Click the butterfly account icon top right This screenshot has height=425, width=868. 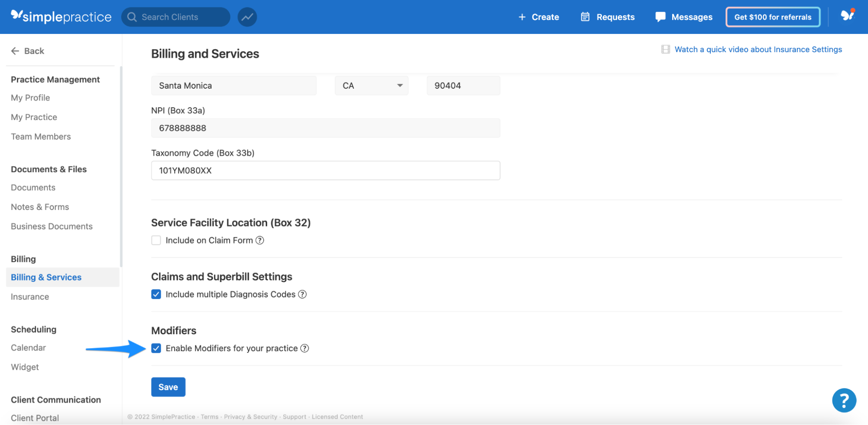coord(847,16)
